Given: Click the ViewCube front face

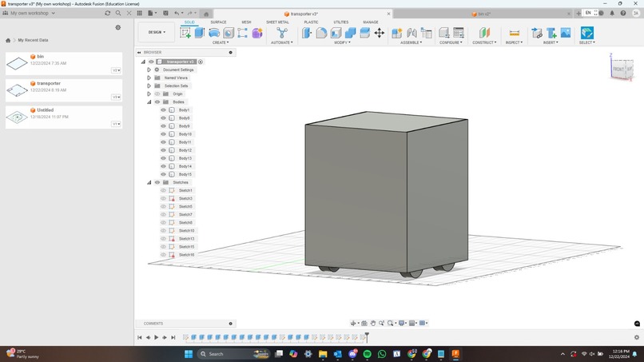Looking at the screenshot, I should point(618,69).
